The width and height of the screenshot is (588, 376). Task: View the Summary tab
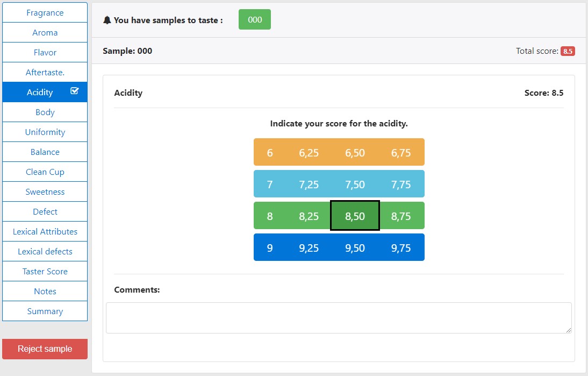[x=45, y=311]
